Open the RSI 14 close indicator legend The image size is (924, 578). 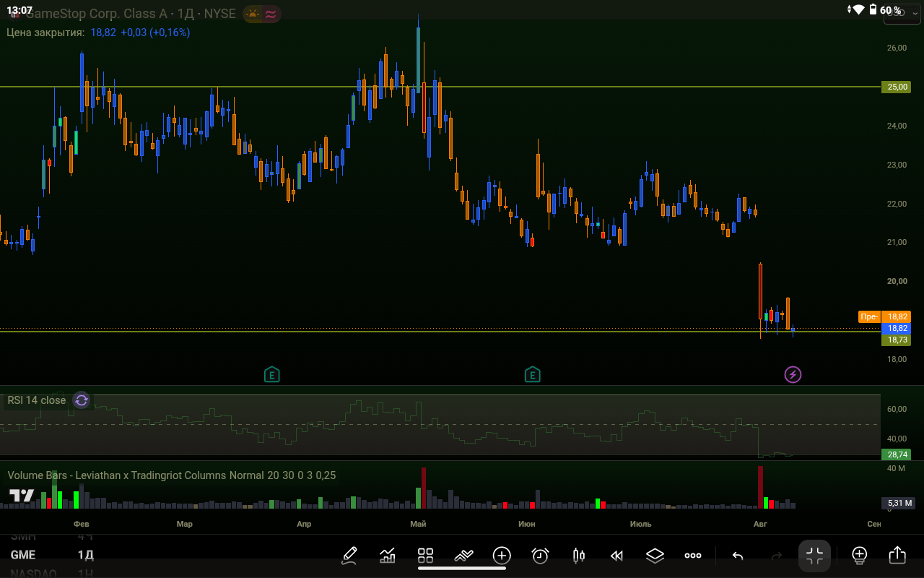[x=36, y=400]
